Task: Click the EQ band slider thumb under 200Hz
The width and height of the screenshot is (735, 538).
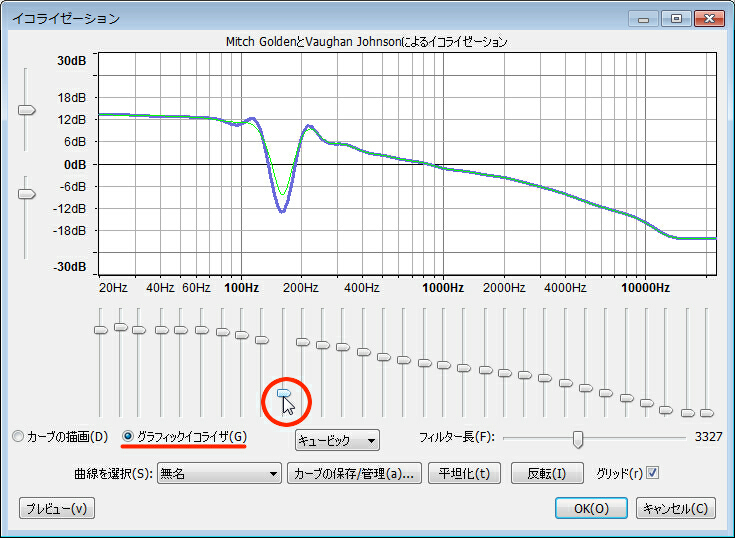Action: tap(303, 342)
